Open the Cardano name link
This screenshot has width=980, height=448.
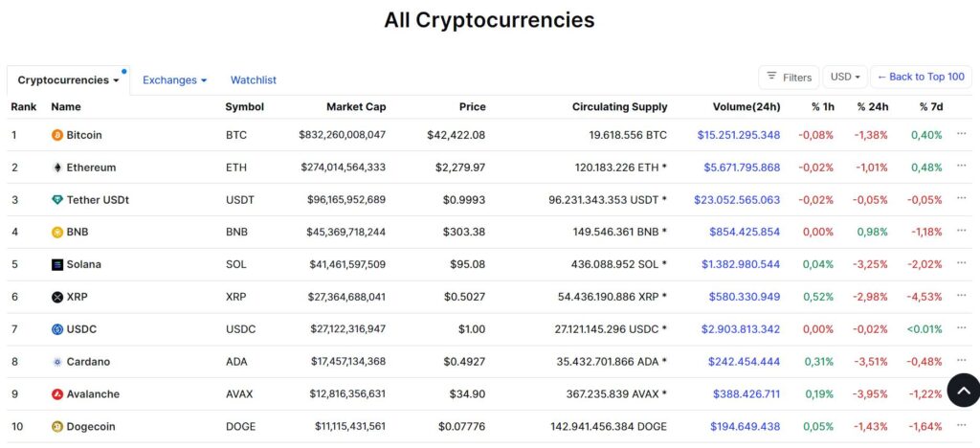point(88,362)
